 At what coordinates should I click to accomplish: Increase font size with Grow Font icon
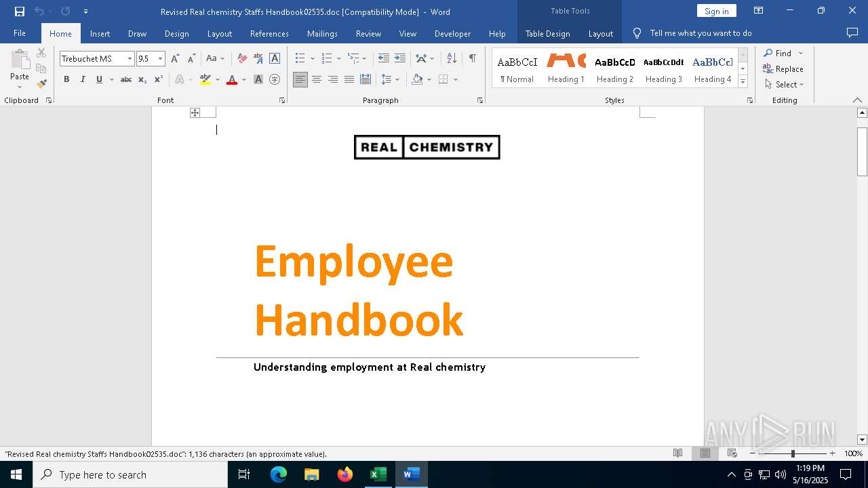click(x=175, y=59)
